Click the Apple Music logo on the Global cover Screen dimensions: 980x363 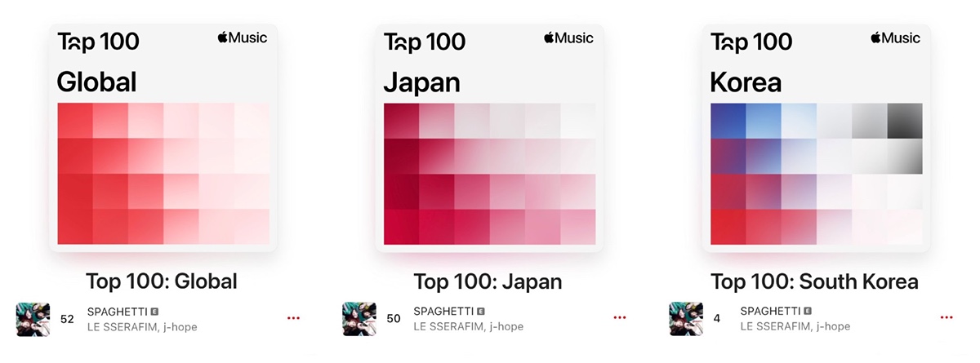[x=243, y=38]
